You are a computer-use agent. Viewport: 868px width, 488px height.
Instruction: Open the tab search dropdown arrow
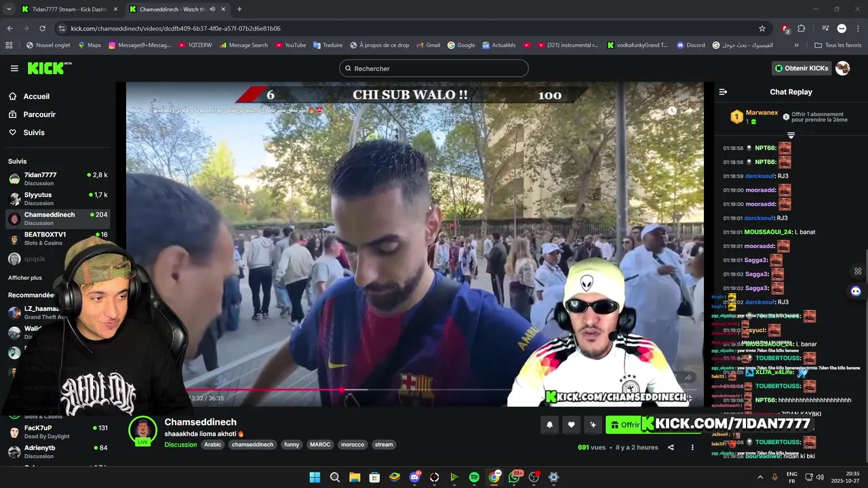click(x=8, y=9)
